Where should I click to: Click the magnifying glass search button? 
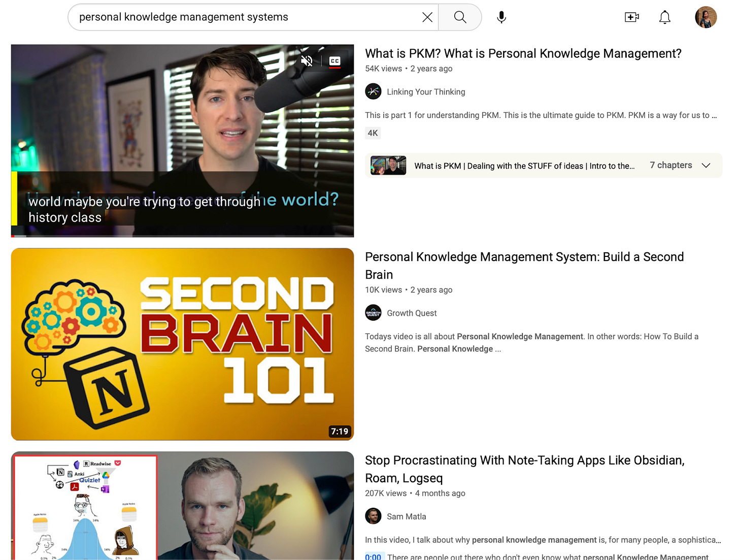pyautogui.click(x=460, y=17)
